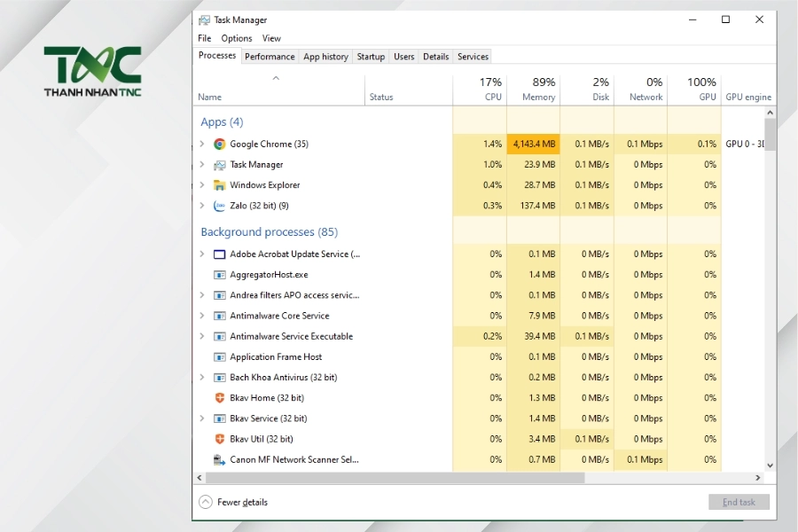Expand Adobe Acrobat Update Service entry

[202, 254]
